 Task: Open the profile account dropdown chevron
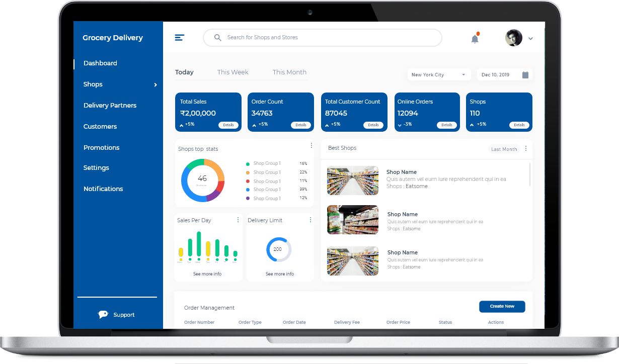[530, 38]
